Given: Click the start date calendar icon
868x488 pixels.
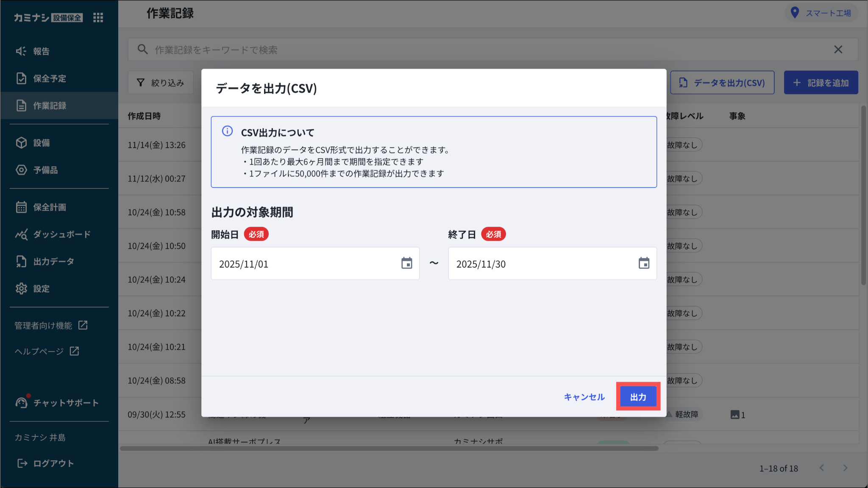Looking at the screenshot, I should click(406, 263).
